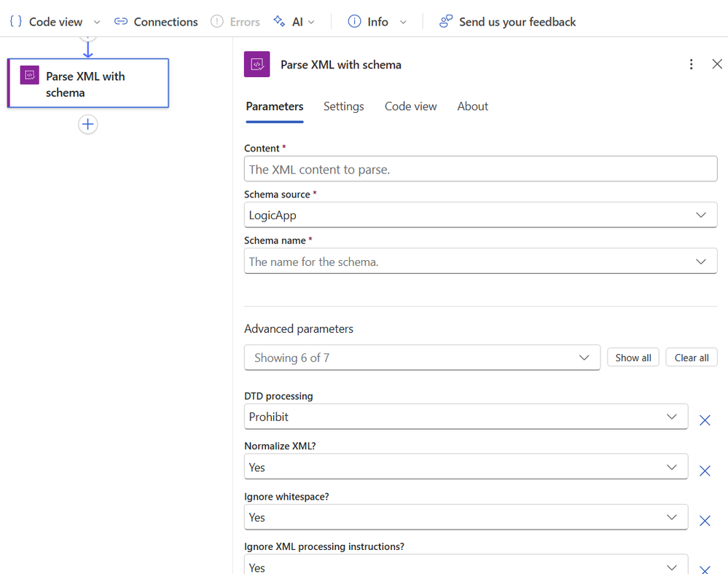Remove the Normalize XML parameter
The width and height of the screenshot is (728, 574).
(705, 471)
